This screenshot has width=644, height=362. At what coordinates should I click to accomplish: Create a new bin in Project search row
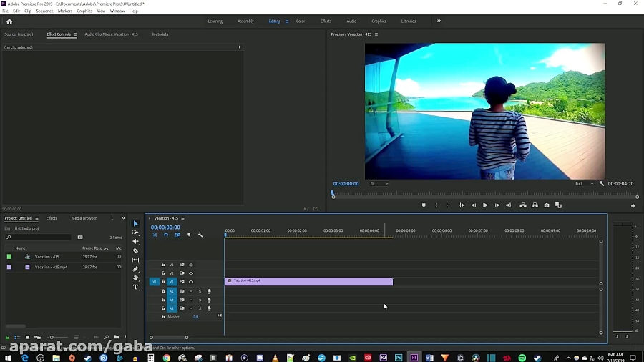[x=80, y=238]
